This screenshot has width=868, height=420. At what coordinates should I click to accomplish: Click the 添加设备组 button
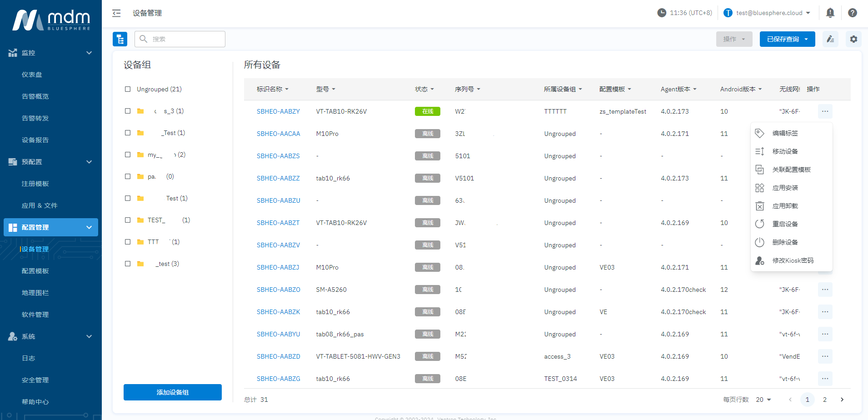point(172,392)
